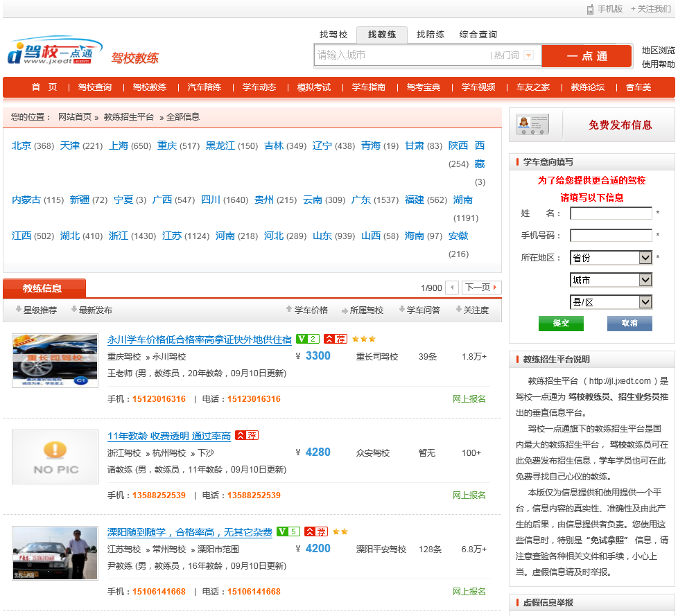Click the red 荐 badge on 11年教龄 listing

[247, 435]
